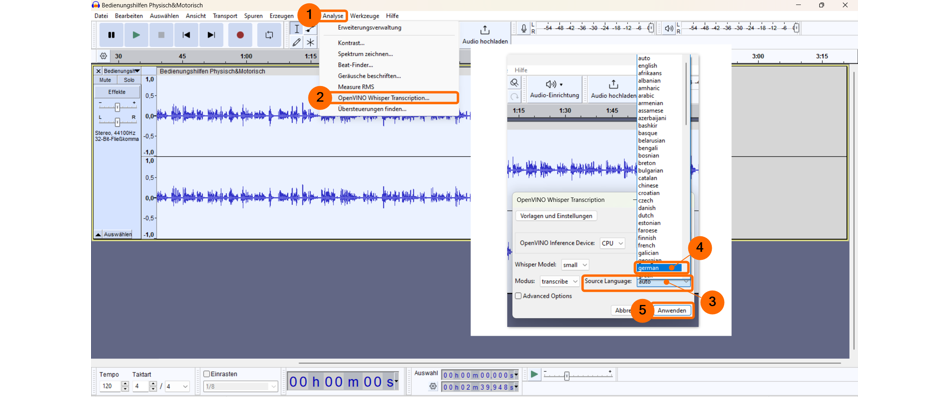Open the Ansicht menu

[x=196, y=16]
